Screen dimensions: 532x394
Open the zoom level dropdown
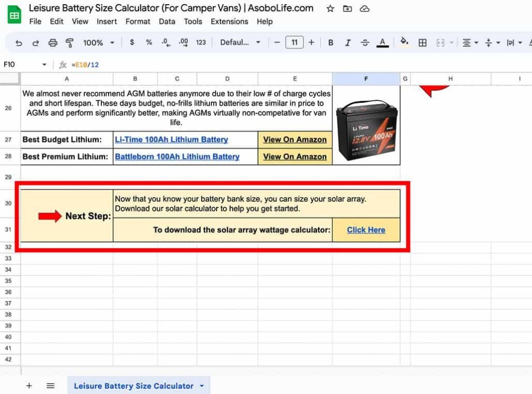98,43
